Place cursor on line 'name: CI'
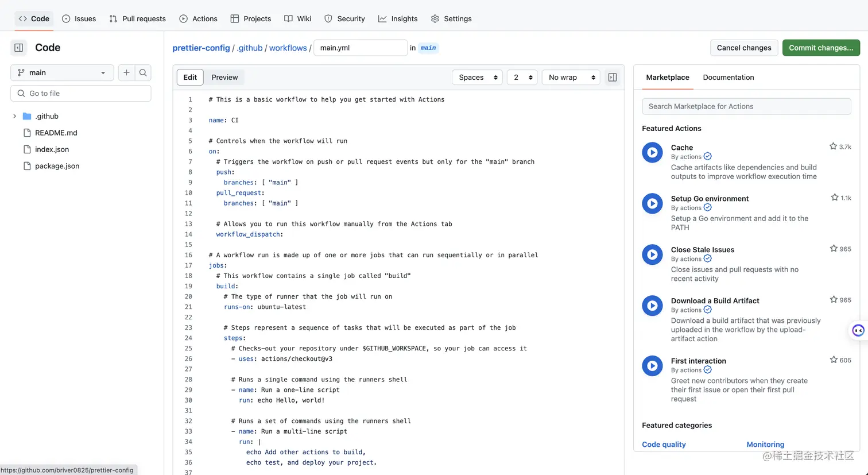 [x=223, y=120]
